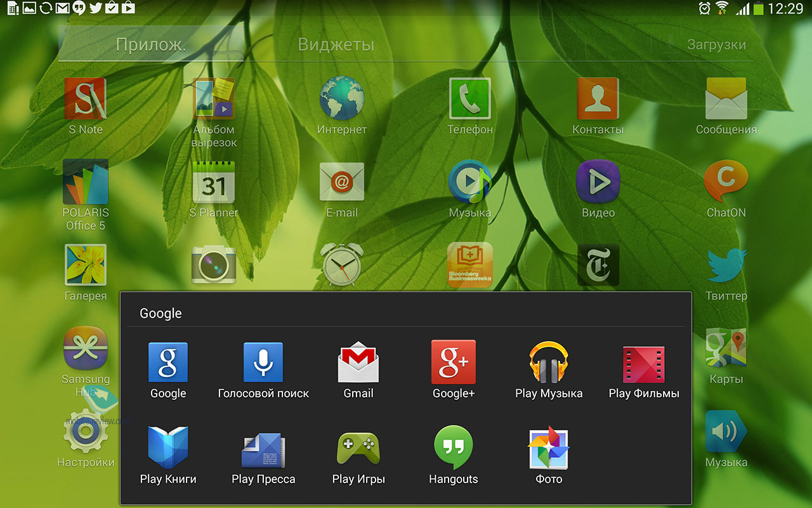Tap the Twitter notification icon in status bar
The height and width of the screenshot is (508, 812).
(x=95, y=8)
